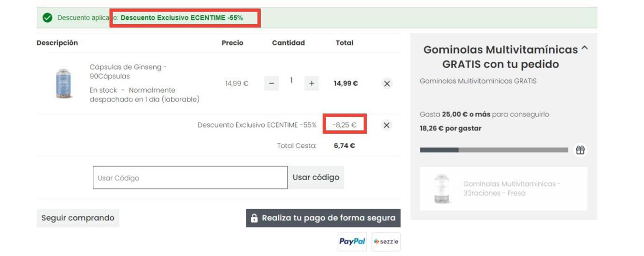Click the padlock icon on checkout button
This screenshot has width=644, height=256.
254,218
